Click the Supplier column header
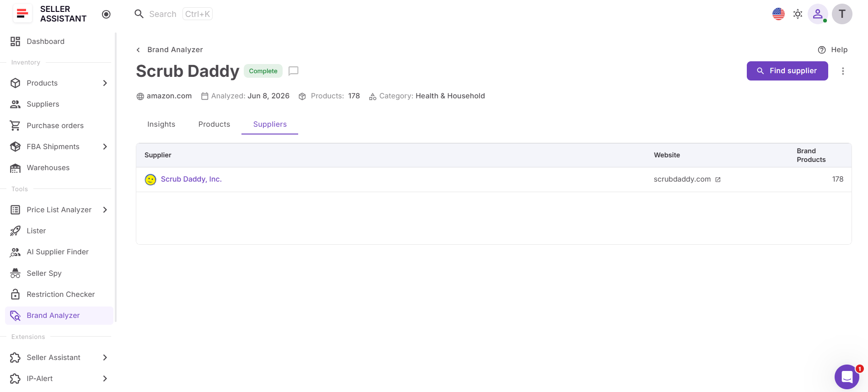 click(x=158, y=155)
